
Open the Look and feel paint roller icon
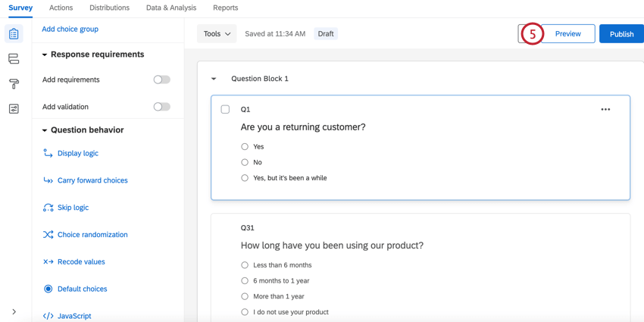tap(14, 84)
